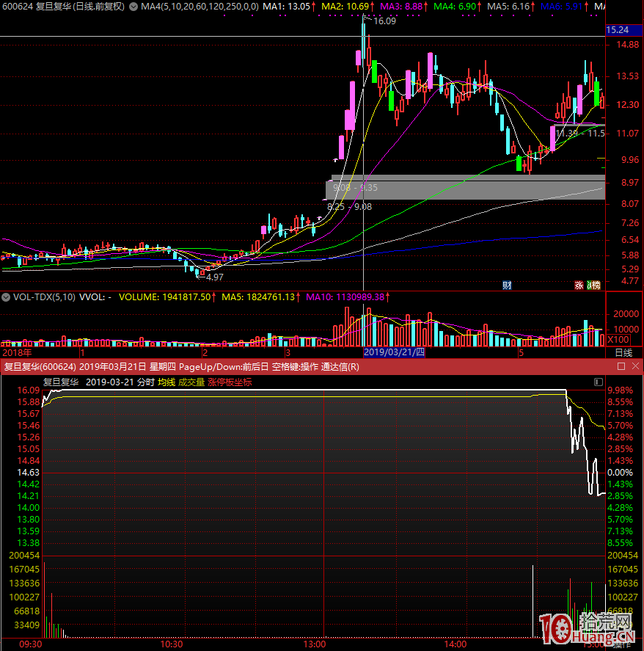Screen dimensions: 644x651
Task: Toggle the side panel icon in intraday window
Action: [599, 382]
